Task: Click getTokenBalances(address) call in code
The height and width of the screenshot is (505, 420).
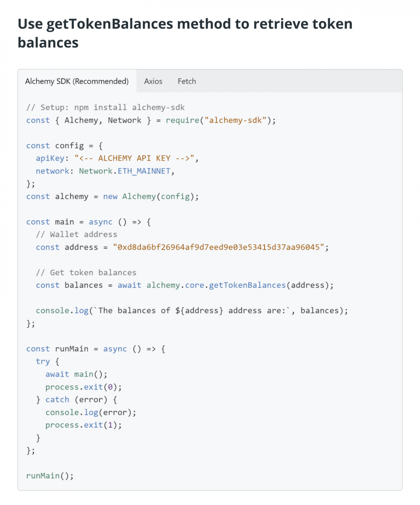Action: [270, 285]
